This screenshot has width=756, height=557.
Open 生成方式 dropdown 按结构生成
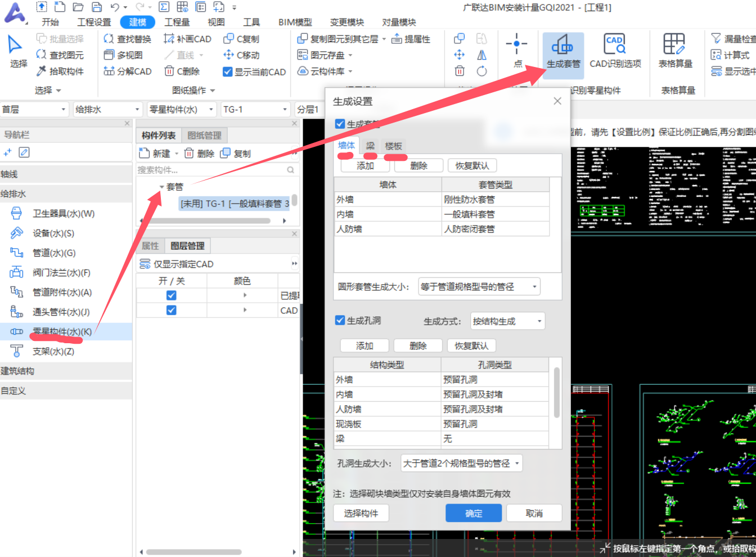tap(507, 321)
